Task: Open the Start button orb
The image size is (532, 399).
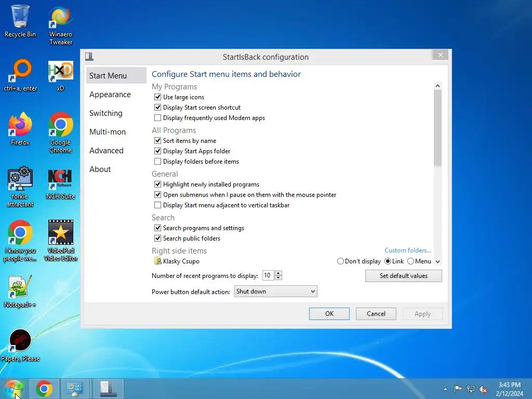Action: (14, 389)
